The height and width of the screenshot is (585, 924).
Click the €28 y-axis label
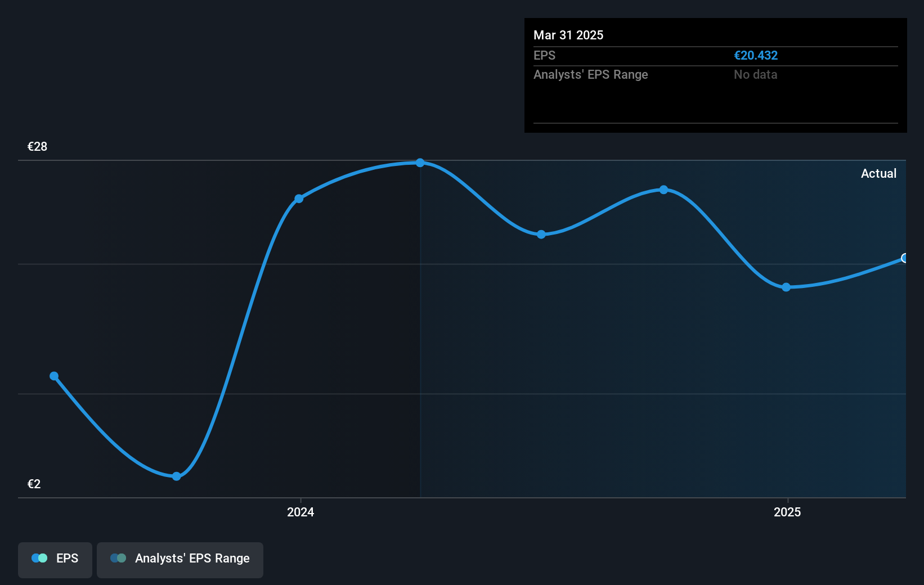(x=38, y=146)
